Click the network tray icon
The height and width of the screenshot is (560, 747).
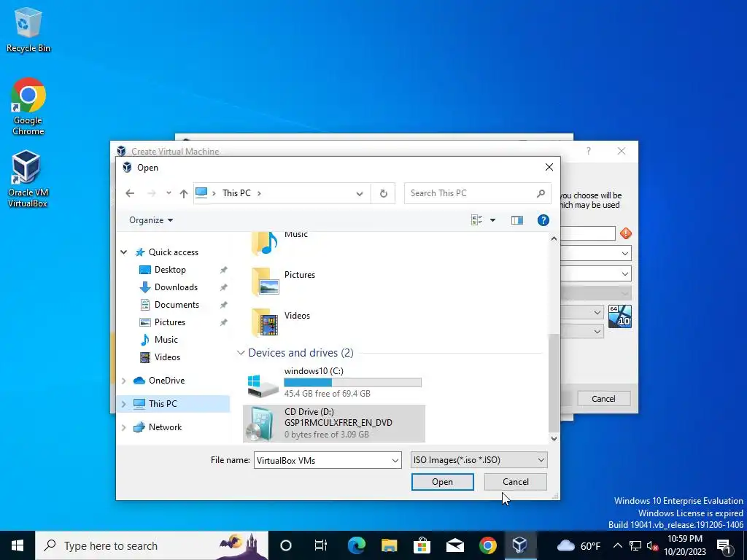pyautogui.click(x=635, y=545)
